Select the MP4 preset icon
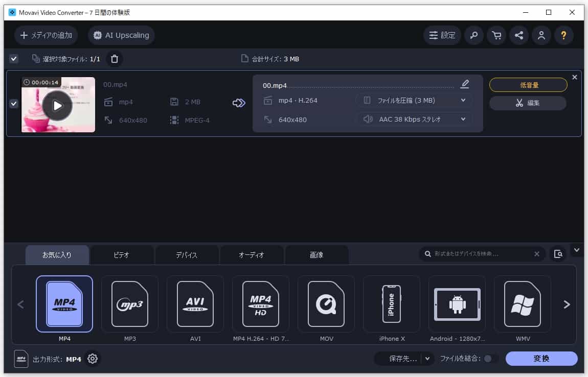The width and height of the screenshot is (588, 377). click(64, 303)
